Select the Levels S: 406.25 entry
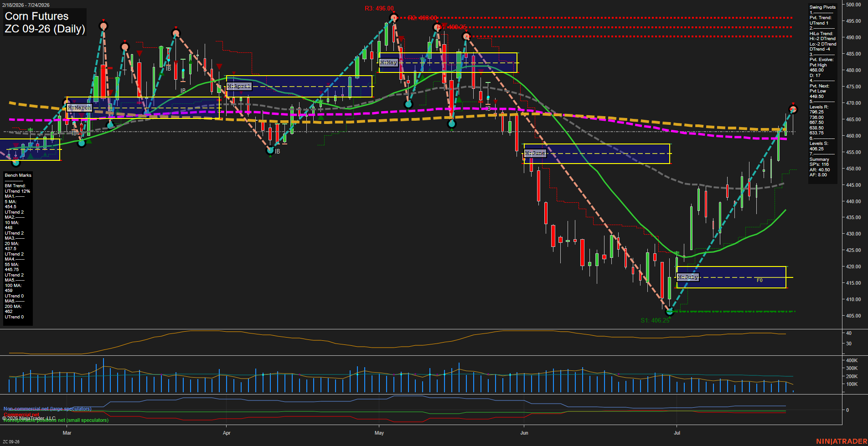The image size is (868, 446). [x=819, y=146]
